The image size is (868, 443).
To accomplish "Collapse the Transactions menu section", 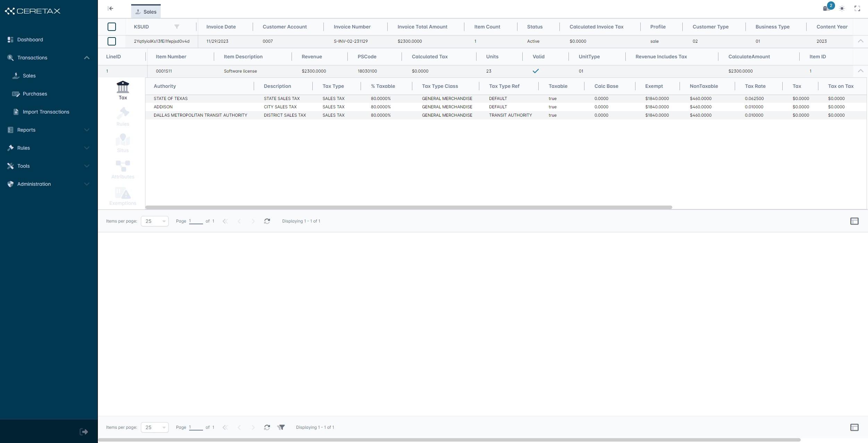I will (87, 58).
